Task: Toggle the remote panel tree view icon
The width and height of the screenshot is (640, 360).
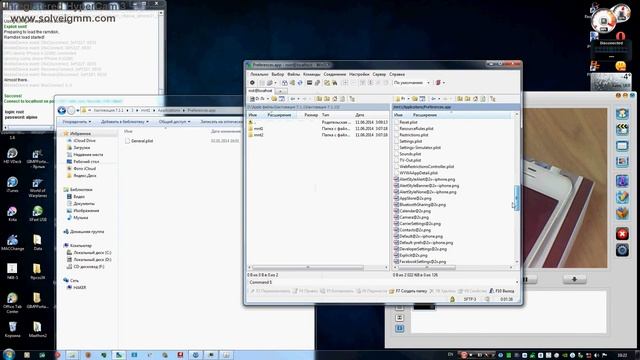Action: [x=493, y=99]
